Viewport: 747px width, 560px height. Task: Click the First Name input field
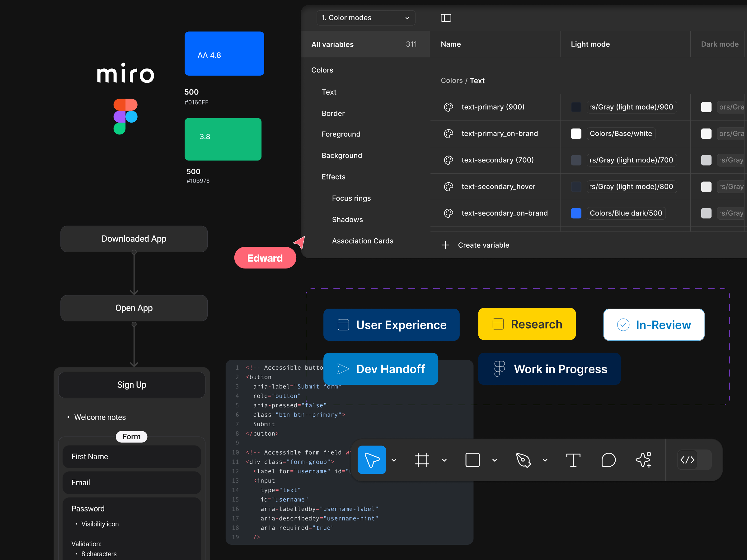point(132,456)
